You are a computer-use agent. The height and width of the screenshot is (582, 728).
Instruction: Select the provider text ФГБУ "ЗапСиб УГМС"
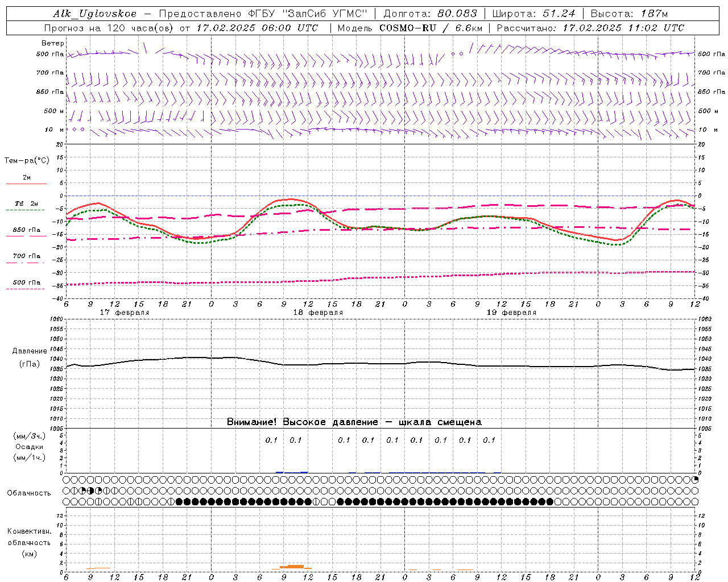pyautogui.click(x=308, y=14)
